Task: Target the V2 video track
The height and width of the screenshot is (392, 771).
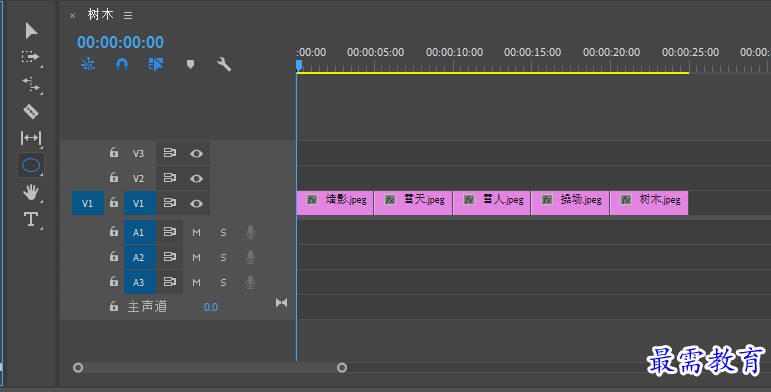Action: (139, 178)
